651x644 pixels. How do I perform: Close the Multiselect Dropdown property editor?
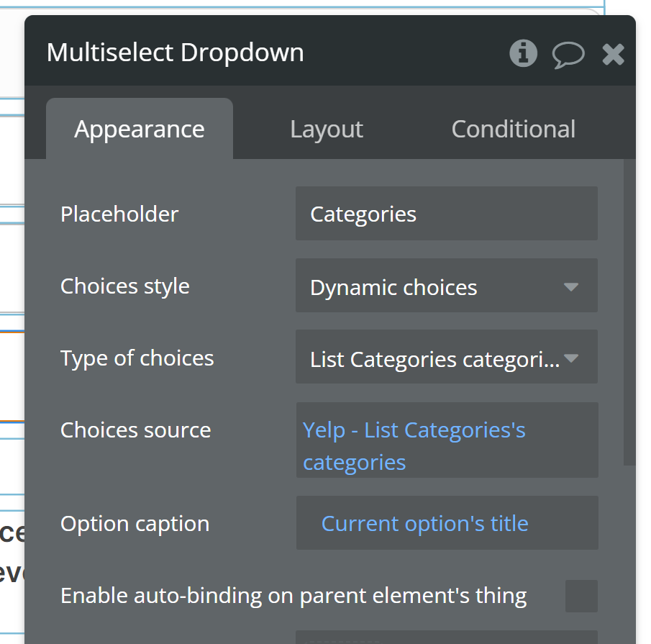coord(613,54)
